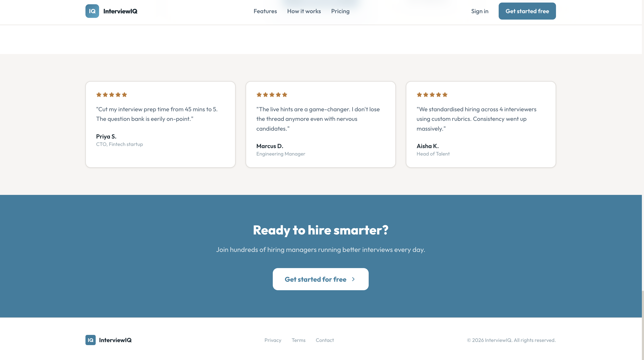The height and width of the screenshot is (360, 644).
Task: Click the star rating on Priya's review
Action: tap(111, 95)
